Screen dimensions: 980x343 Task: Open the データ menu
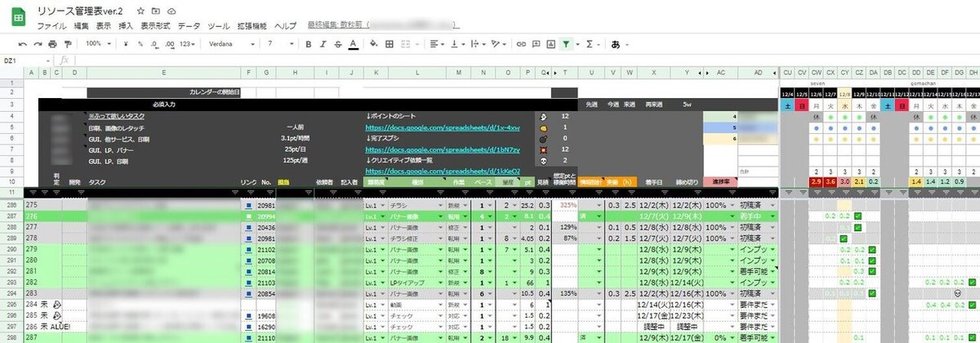[x=189, y=26]
